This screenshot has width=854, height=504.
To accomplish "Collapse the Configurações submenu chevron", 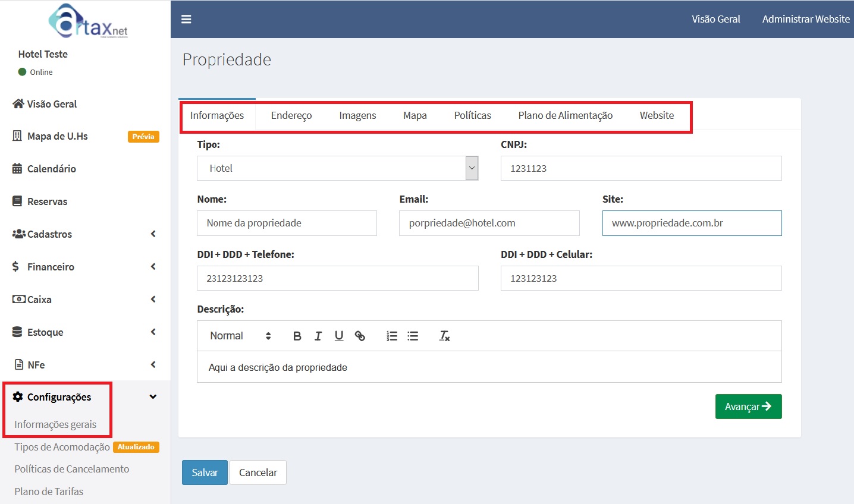I will click(x=153, y=397).
